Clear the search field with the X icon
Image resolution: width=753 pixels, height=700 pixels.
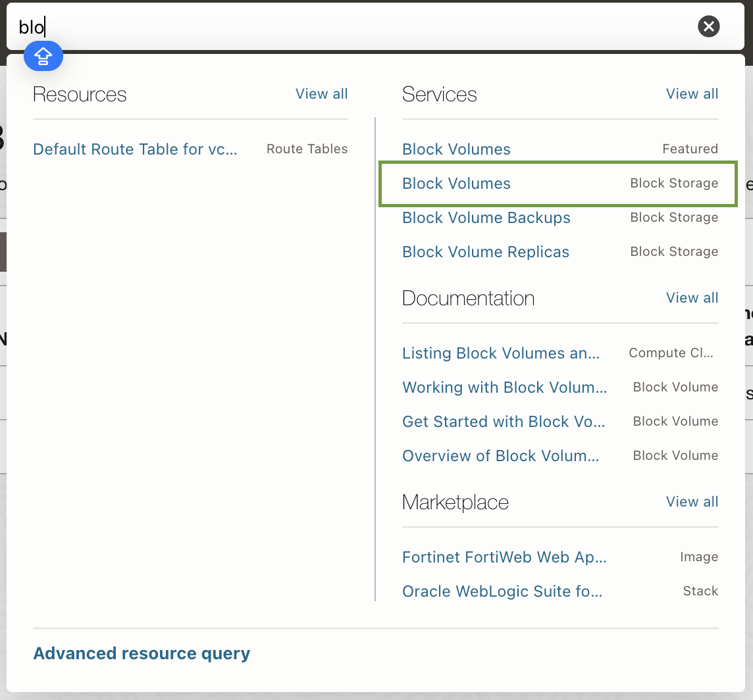[708, 26]
